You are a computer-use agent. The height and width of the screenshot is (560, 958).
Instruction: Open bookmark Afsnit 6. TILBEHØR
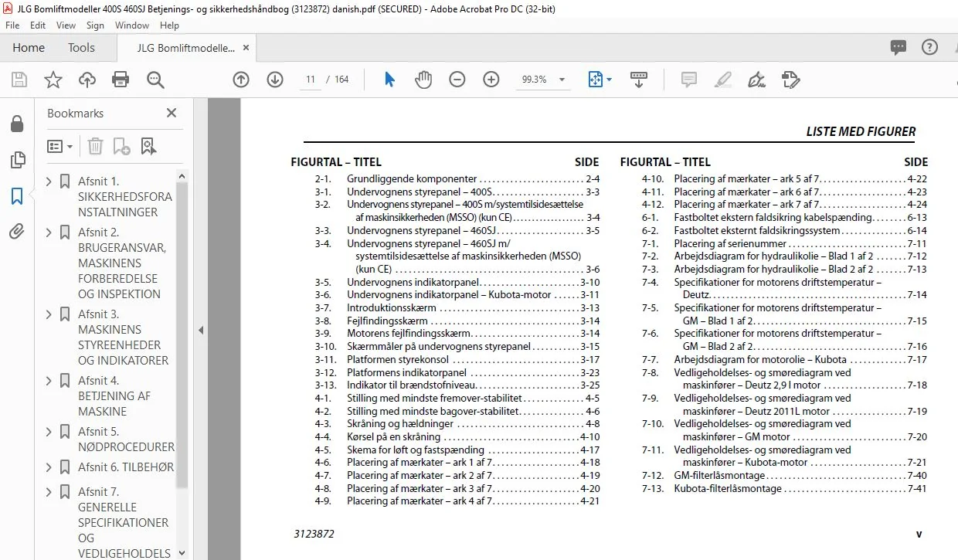click(126, 467)
